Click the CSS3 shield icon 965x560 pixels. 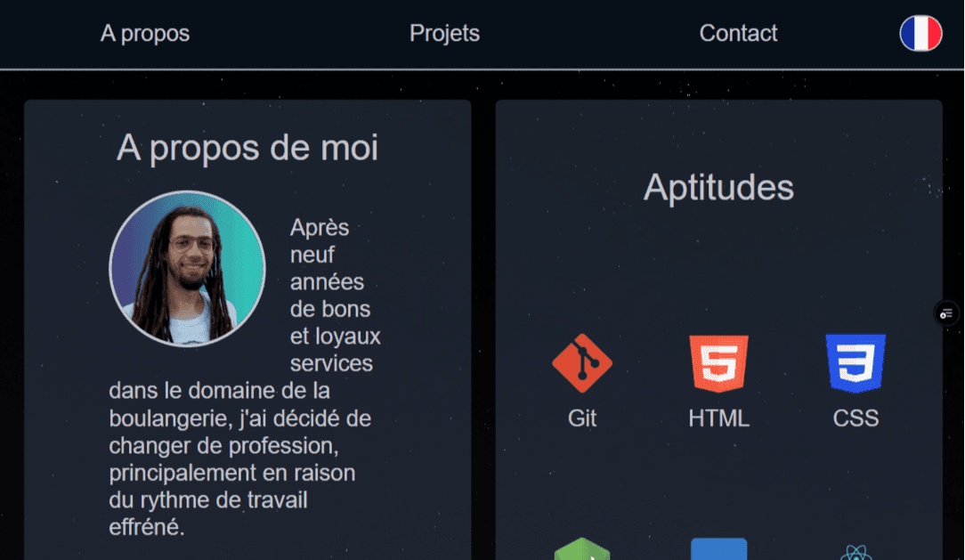click(856, 363)
